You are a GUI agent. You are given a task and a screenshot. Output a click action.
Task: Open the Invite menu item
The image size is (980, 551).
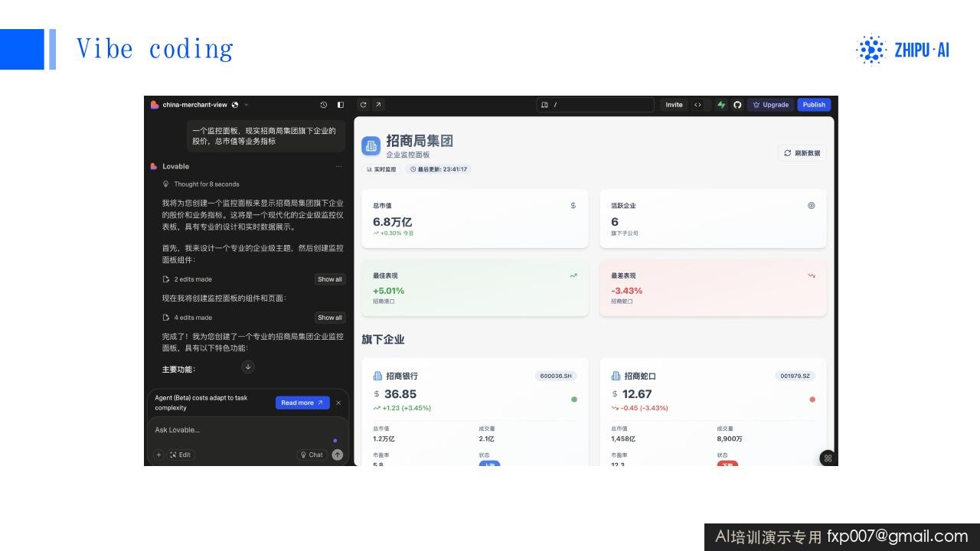click(674, 105)
